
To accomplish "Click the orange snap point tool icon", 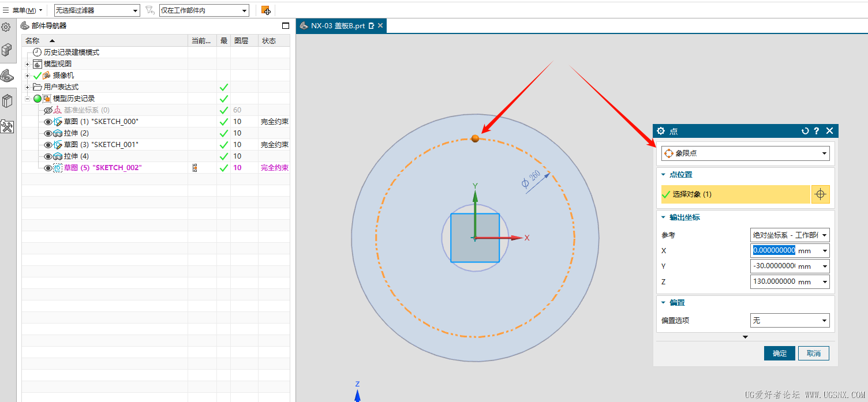I will pos(265,10).
